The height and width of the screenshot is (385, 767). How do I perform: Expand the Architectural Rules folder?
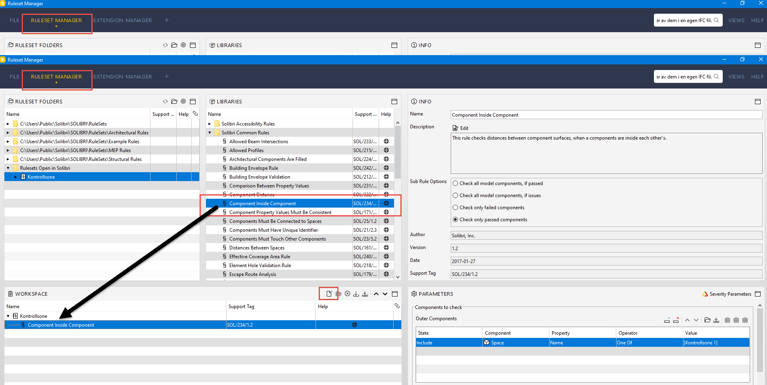point(8,133)
